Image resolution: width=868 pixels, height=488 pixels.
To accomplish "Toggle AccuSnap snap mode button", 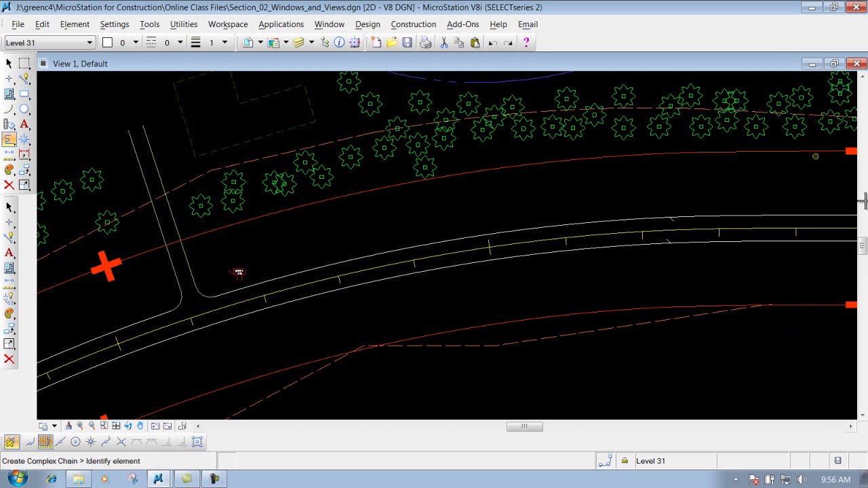I will click(x=11, y=442).
